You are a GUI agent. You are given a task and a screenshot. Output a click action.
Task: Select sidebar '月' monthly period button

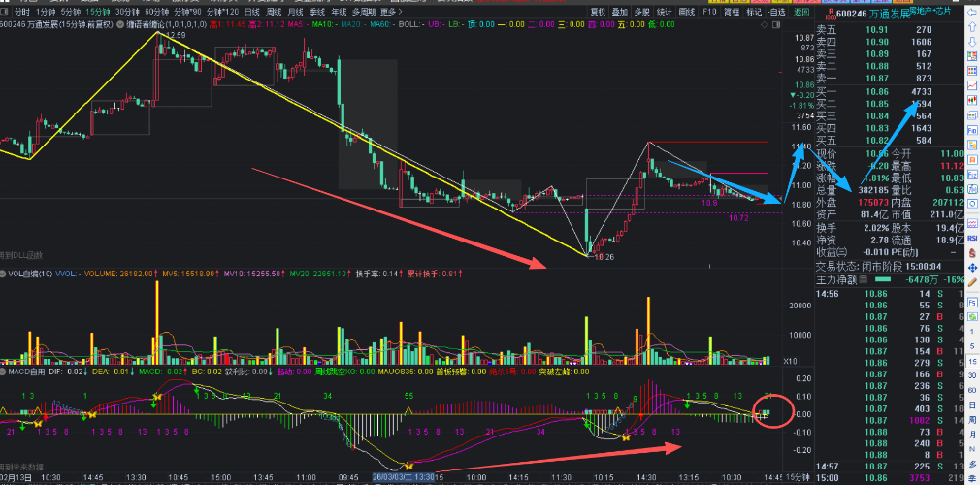(972, 435)
